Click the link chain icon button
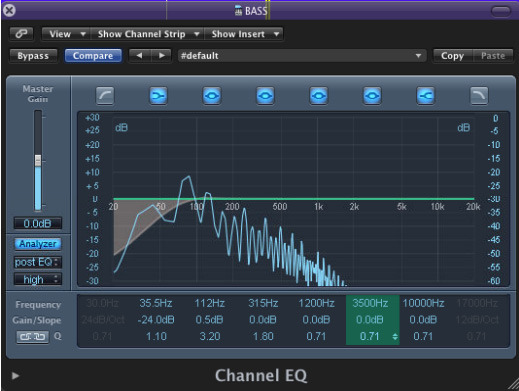519x391 pixels. (22, 34)
